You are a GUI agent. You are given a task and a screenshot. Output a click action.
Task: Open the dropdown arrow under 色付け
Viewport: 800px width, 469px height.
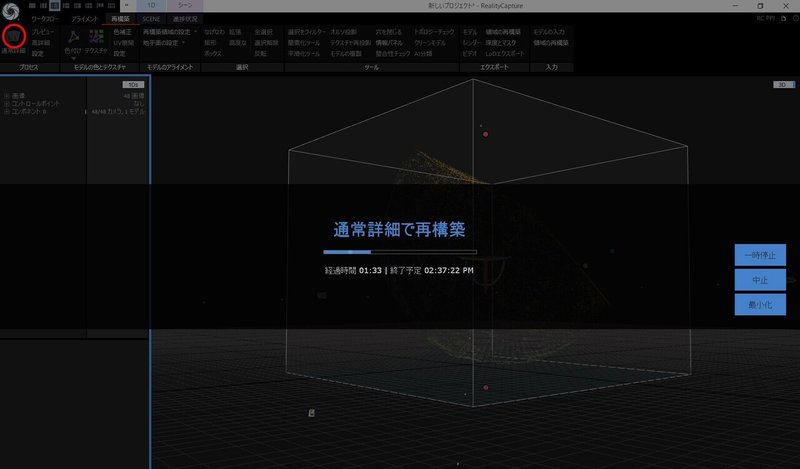click(73, 58)
